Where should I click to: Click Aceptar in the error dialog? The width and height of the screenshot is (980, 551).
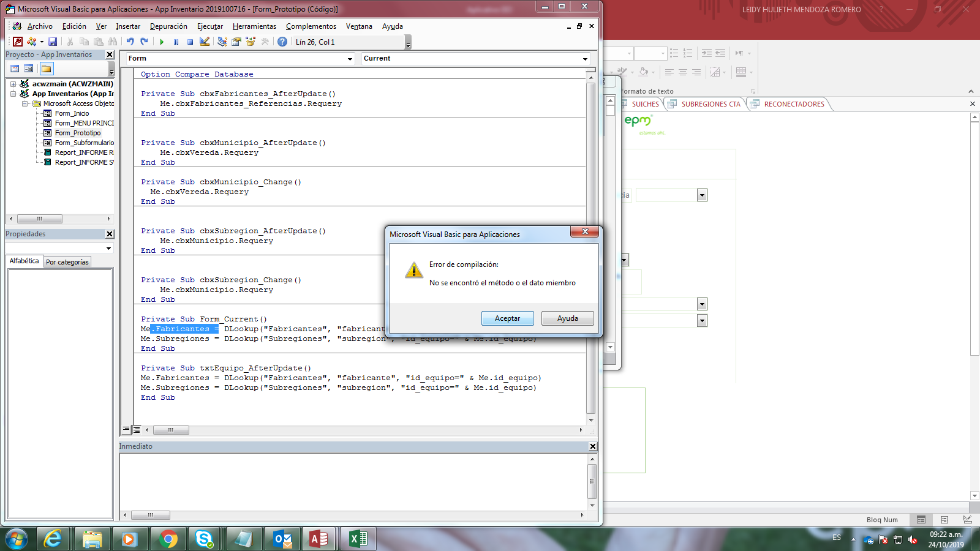[x=507, y=318]
